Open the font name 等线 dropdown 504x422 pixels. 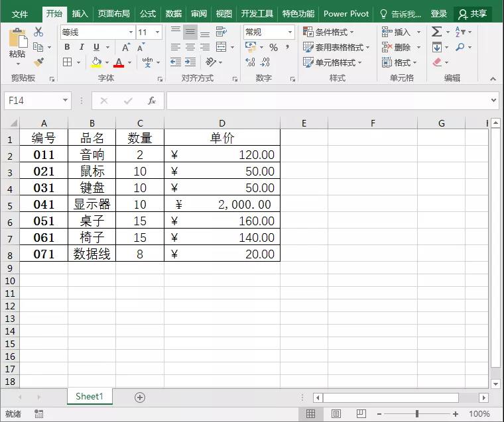tap(131, 32)
